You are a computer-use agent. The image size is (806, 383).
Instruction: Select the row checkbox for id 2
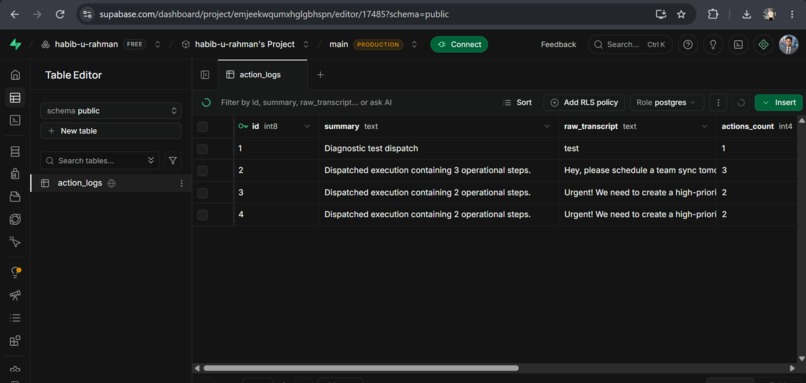tap(203, 171)
